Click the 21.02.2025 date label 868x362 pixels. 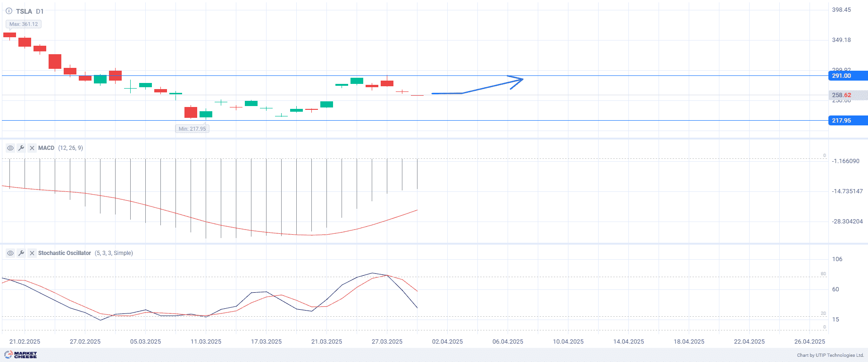(25, 342)
